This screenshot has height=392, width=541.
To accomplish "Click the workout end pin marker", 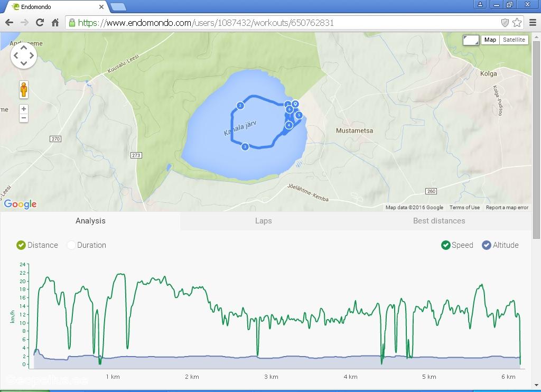I will point(295,104).
